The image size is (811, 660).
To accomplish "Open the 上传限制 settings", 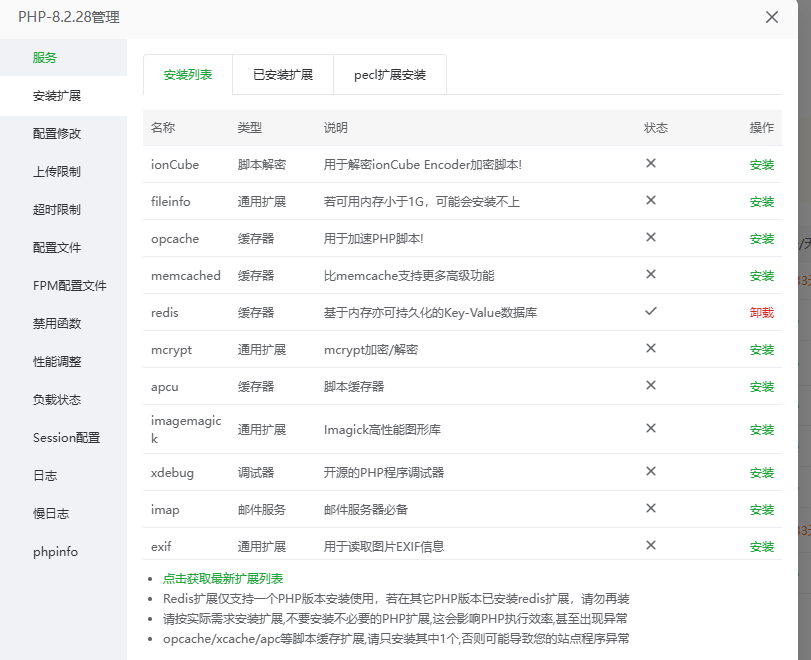I will click(57, 172).
